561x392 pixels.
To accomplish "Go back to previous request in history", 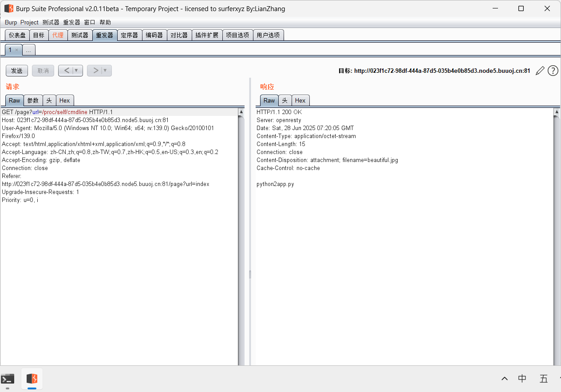I will 67,71.
